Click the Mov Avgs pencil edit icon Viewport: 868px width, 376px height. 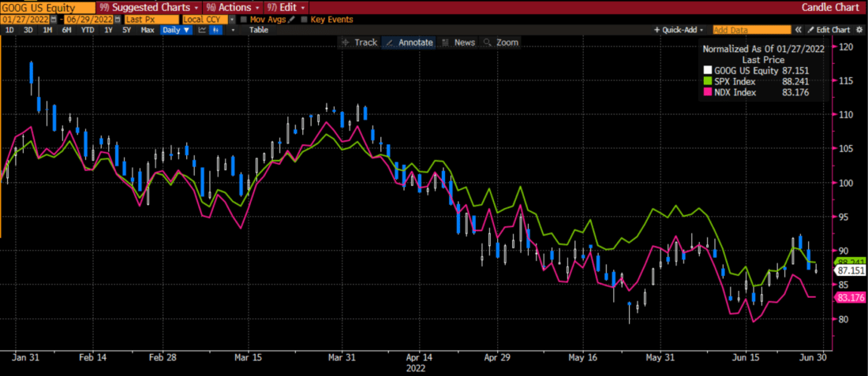(292, 20)
